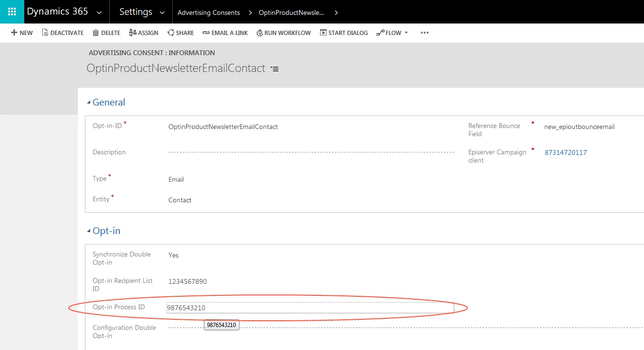Click the Opt-in Process ID input box
The height and width of the screenshot is (350, 644).
point(310,308)
